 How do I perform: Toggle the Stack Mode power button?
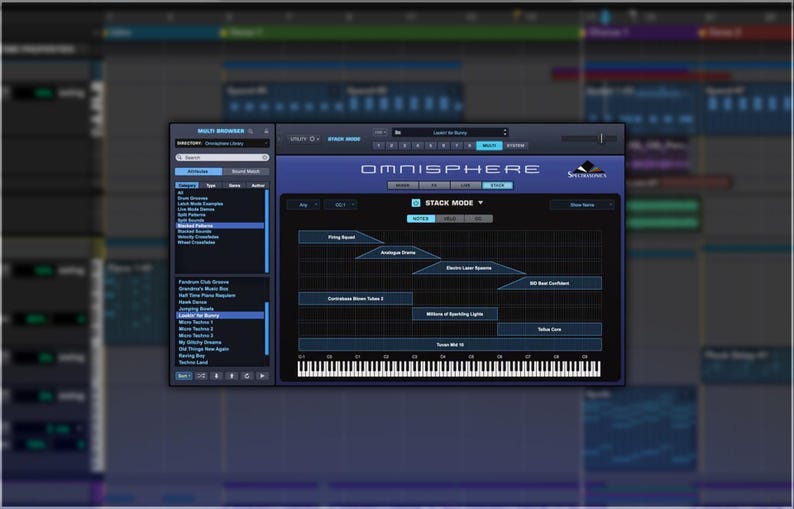tap(416, 203)
